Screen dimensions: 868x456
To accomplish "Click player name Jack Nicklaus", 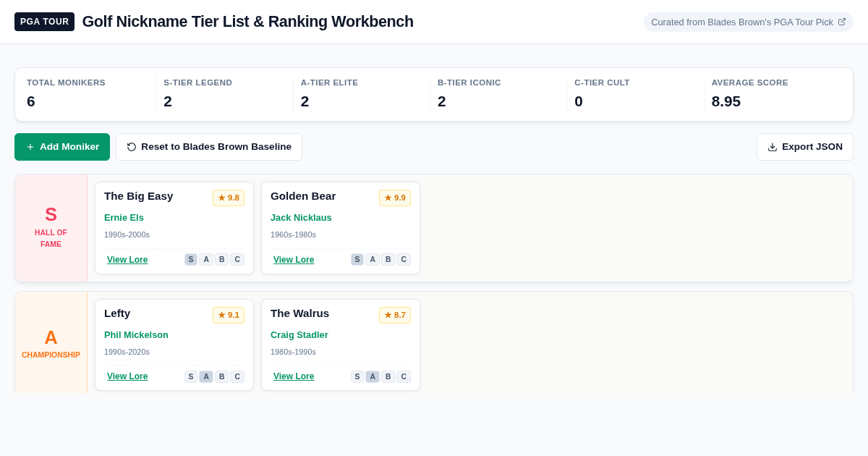I will [301, 218].
